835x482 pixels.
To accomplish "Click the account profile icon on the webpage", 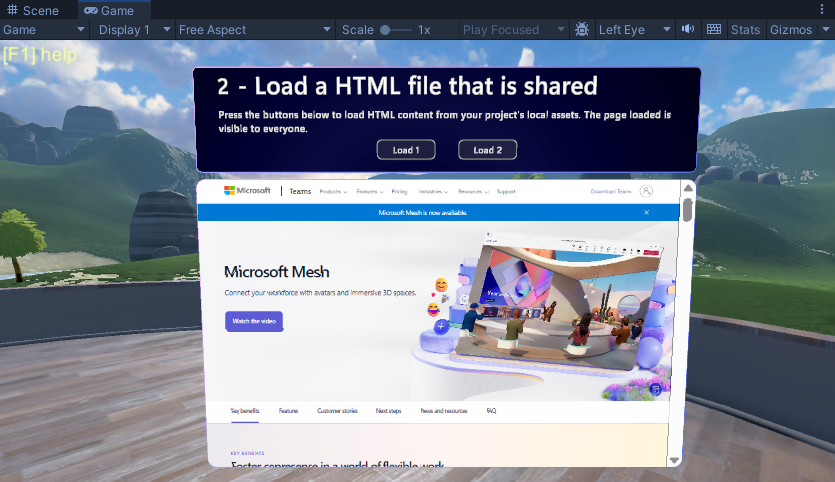I will [646, 191].
